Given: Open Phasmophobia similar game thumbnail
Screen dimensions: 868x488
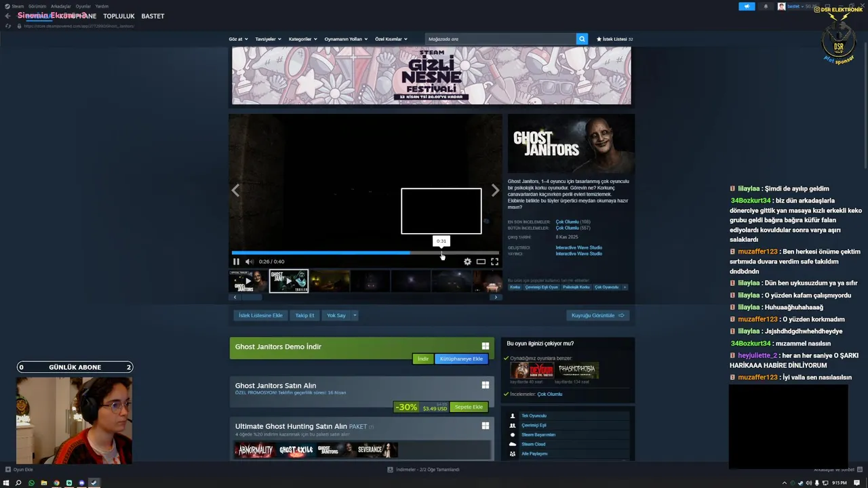Looking at the screenshot, I should (x=577, y=370).
